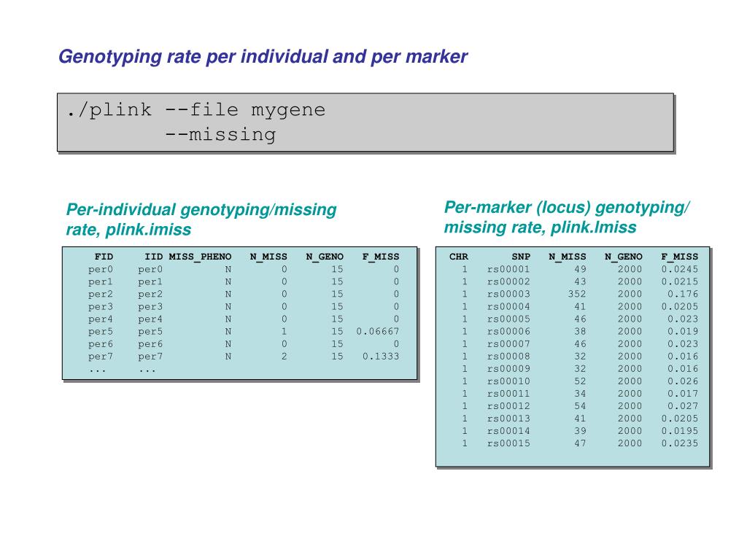Click the 'N_MISS' header in the imiss table

268,257
